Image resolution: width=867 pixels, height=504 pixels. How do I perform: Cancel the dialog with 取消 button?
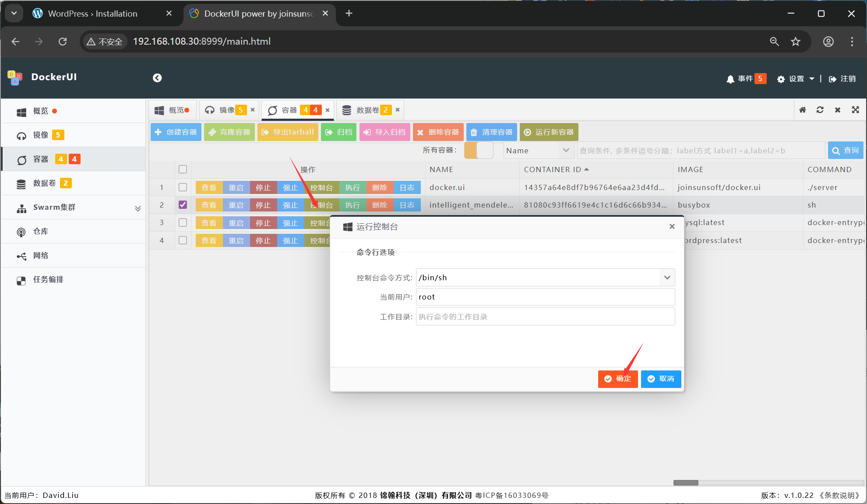[661, 379]
